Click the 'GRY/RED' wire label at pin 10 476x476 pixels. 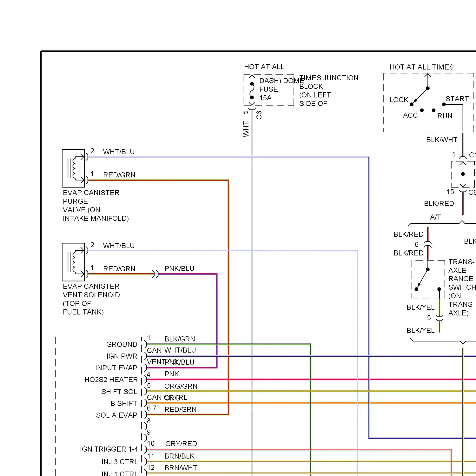pos(181,444)
